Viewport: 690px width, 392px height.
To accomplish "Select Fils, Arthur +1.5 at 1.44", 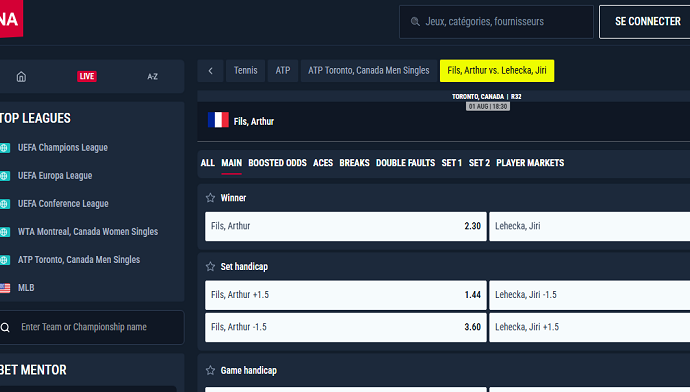I will [346, 295].
